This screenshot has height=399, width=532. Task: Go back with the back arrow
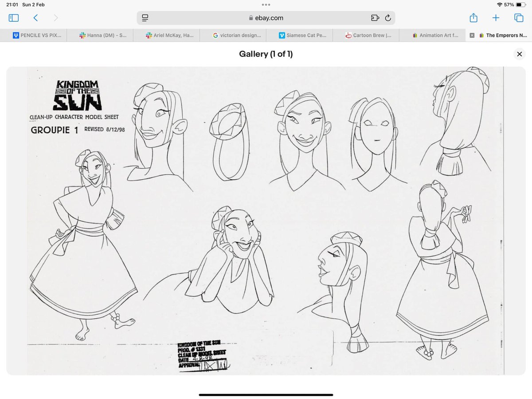35,18
